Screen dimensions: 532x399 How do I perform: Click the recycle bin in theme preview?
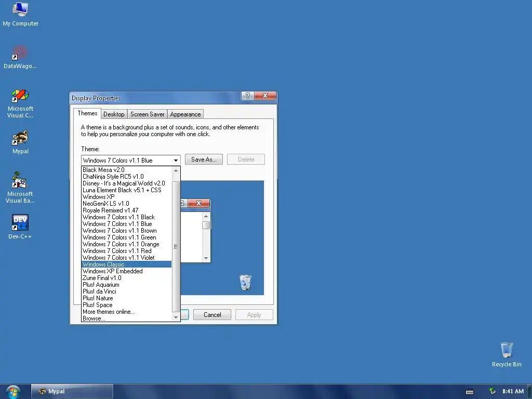(245, 282)
